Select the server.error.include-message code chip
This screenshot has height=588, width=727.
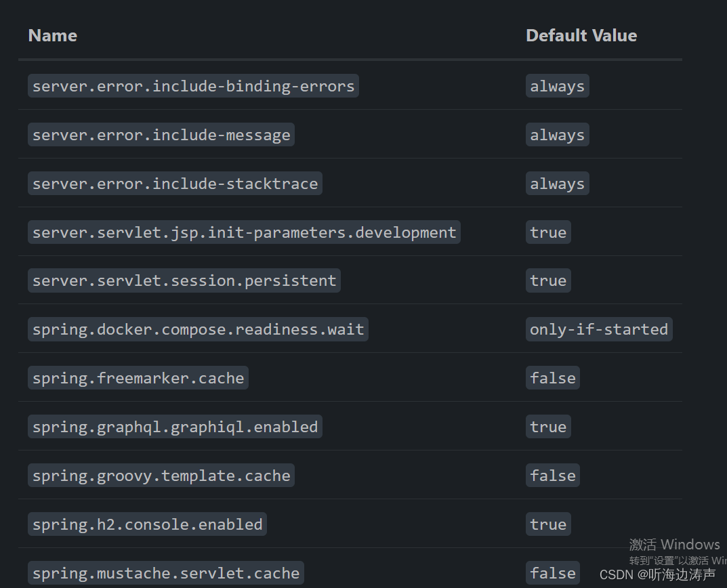click(x=161, y=134)
